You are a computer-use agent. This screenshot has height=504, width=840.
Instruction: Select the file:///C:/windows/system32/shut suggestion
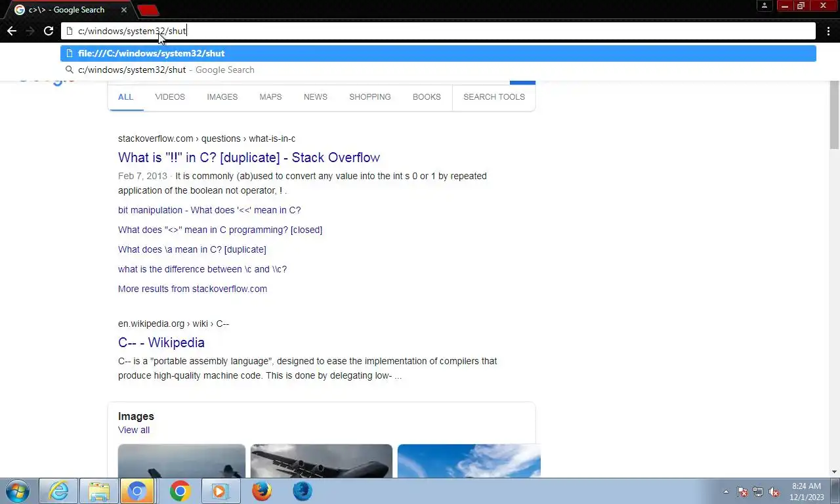click(x=438, y=53)
